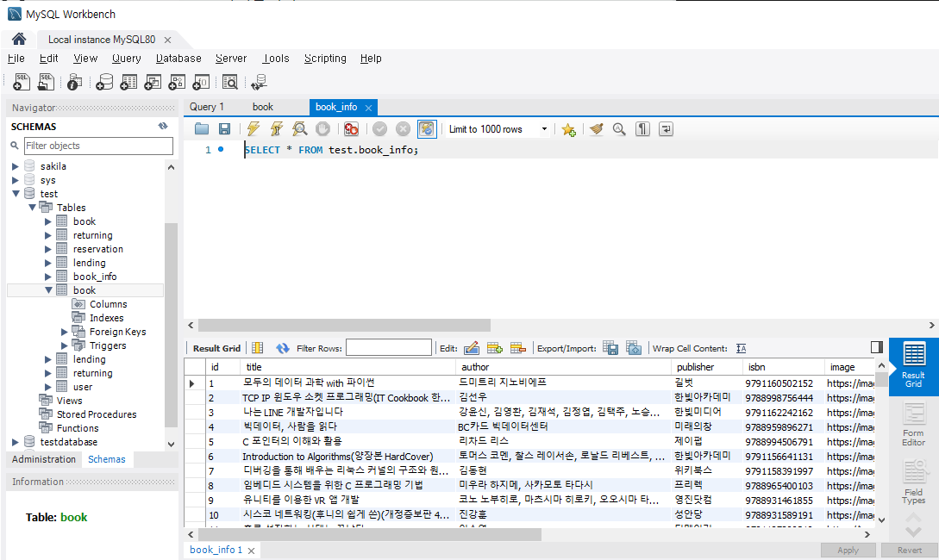The width and height of the screenshot is (939, 560).
Task: Expand the Foreign Keys node
Action: point(65,332)
